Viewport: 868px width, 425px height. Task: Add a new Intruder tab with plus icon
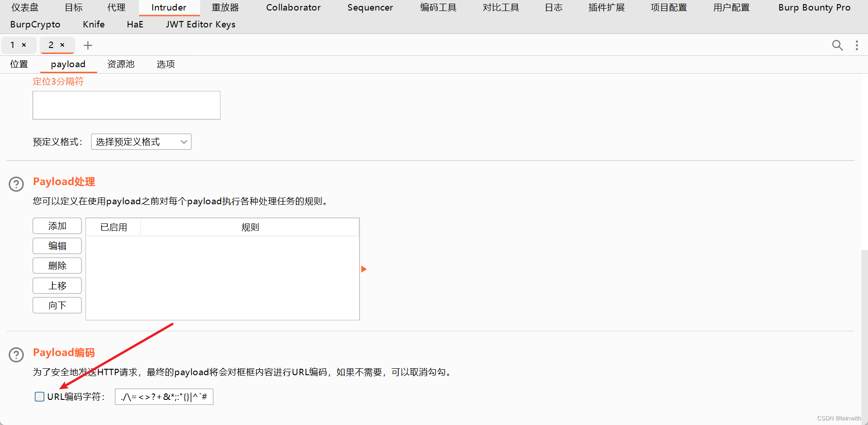click(x=88, y=45)
